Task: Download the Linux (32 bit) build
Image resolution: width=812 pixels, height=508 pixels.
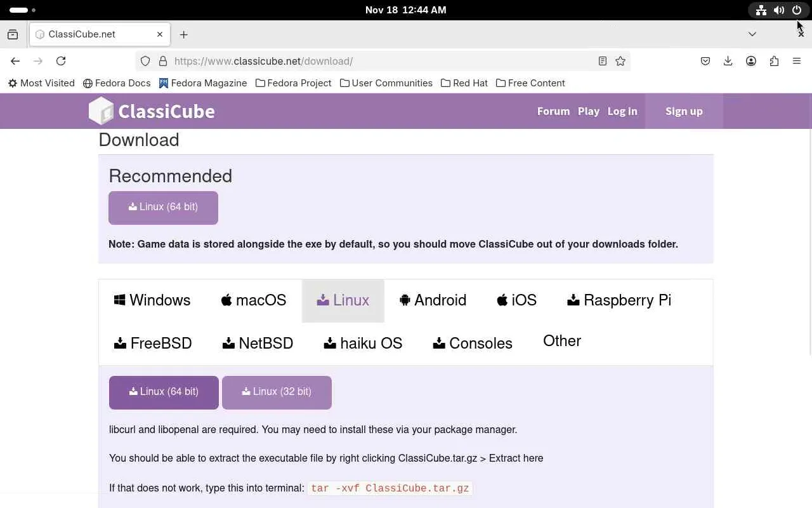Action: pos(277,392)
